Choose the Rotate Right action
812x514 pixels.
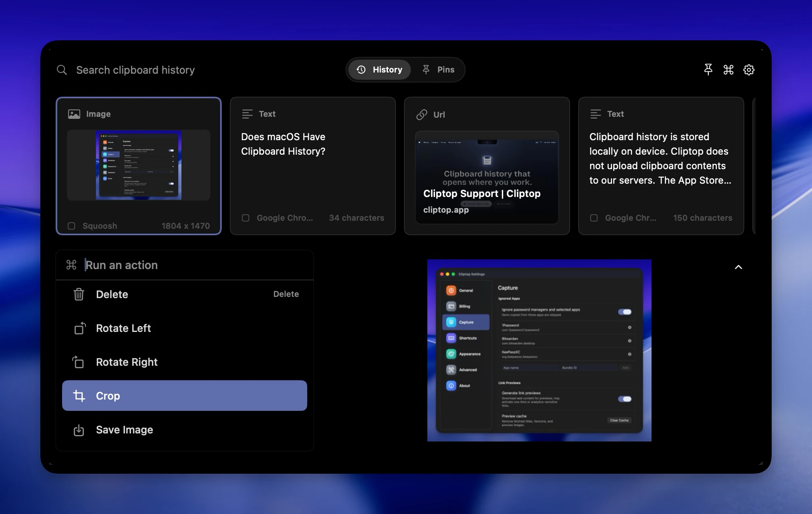185,362
